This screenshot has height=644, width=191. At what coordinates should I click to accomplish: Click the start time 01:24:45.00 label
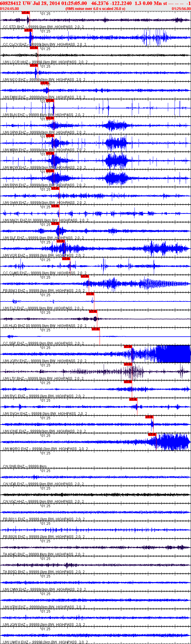(10, 9)
